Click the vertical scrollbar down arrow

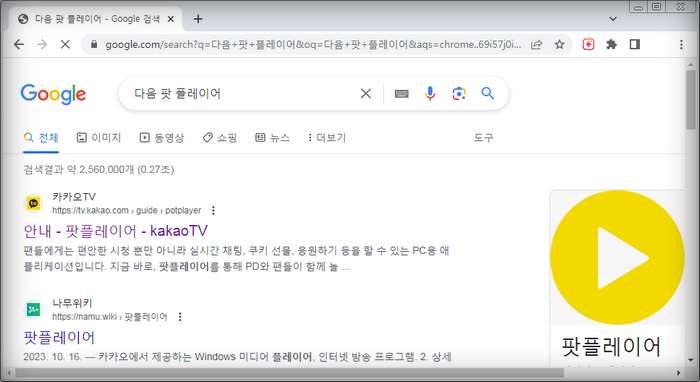pyautogui.click(x=691, y=360)
